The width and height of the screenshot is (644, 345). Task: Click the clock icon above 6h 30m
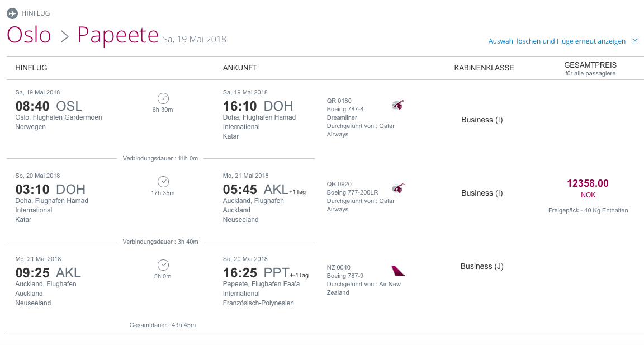tap(163, 98)
